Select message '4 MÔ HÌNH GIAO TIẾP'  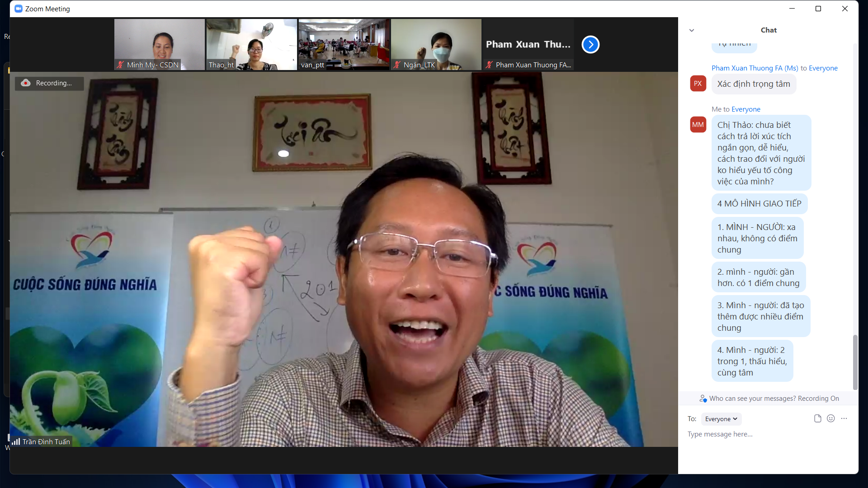[x=759, y=204]
